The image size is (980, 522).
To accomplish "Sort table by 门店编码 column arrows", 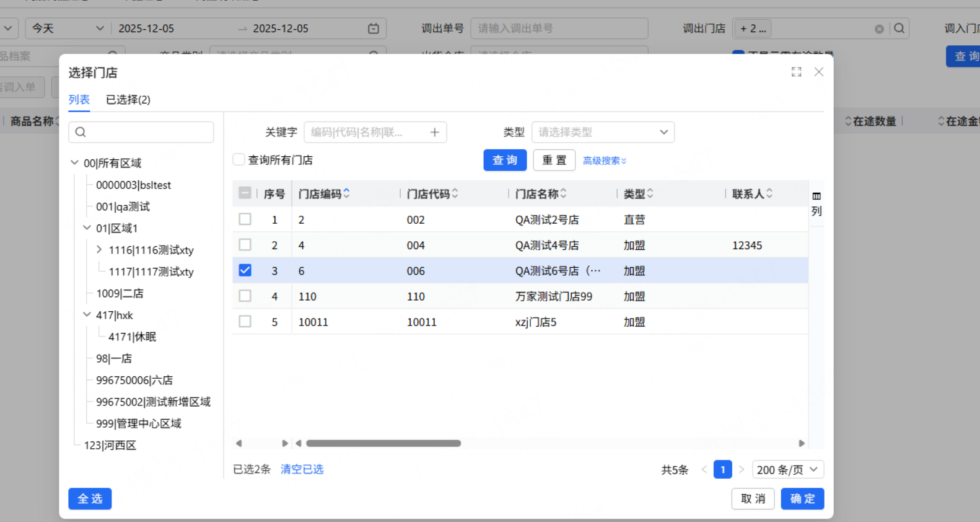I will point(346,193).
